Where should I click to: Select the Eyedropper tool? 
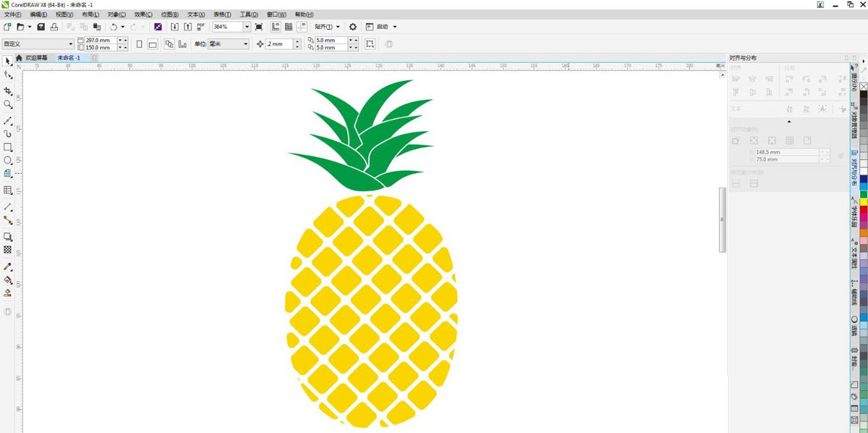coord(8,266)
